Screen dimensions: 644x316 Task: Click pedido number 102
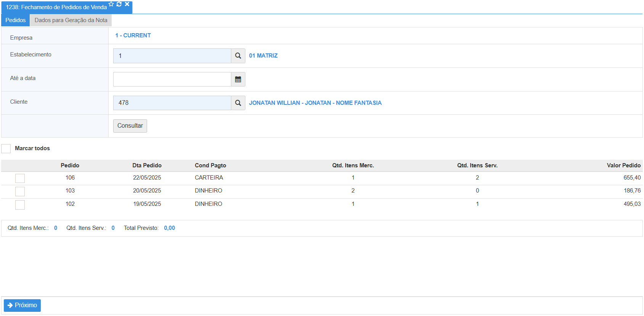point(70,204)
